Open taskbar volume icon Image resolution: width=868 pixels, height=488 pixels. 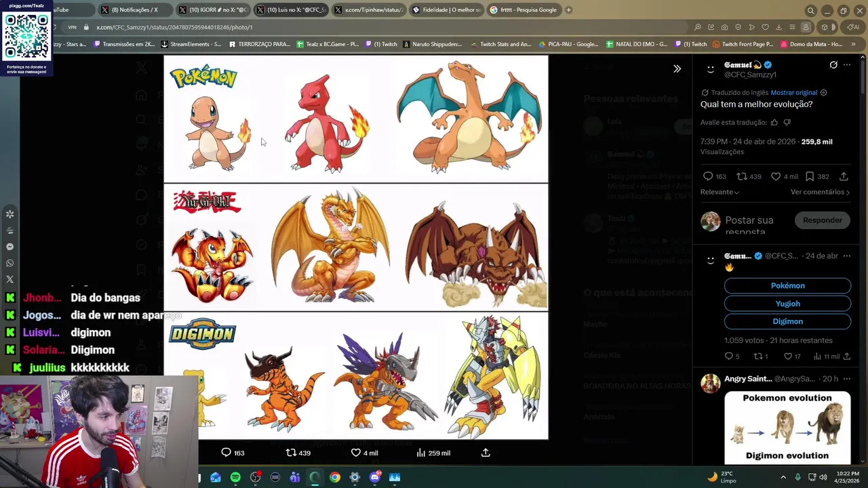pyautogui.click(x=823, y=477)
